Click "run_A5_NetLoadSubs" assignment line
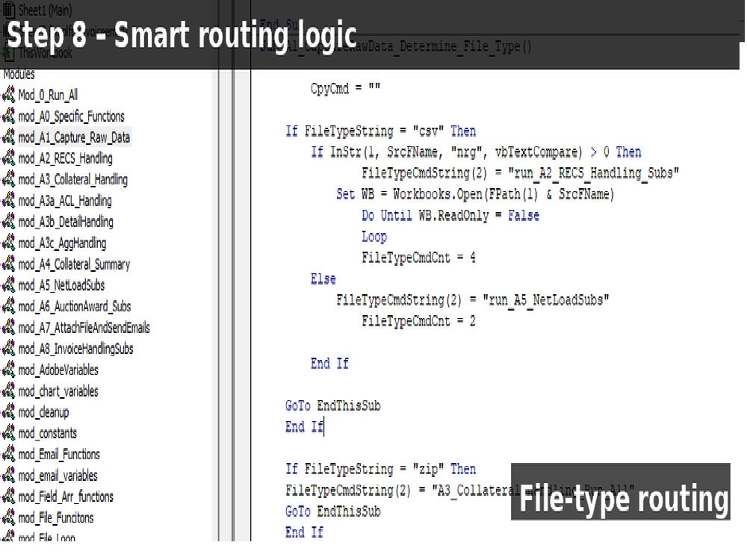This screenshot has height=560, width=747. tap(473, 300)
